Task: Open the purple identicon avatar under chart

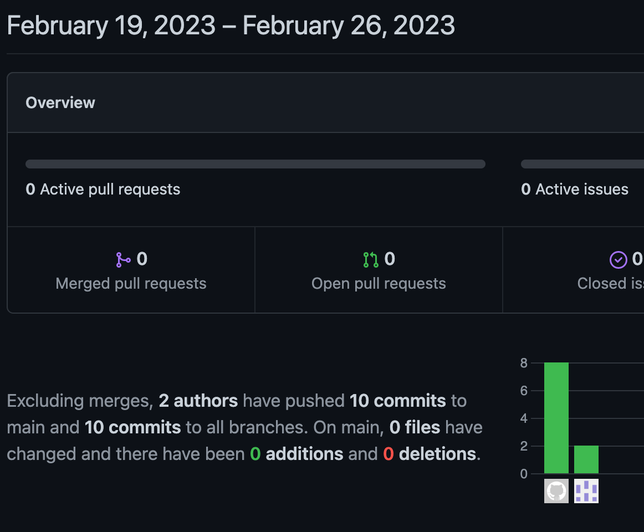Action: [586, 491]
